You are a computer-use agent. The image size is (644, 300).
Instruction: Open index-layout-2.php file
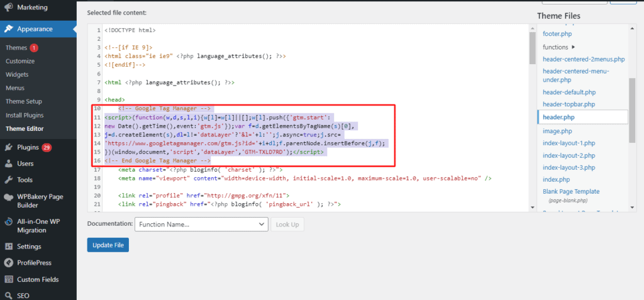click(x=569, y=155)
